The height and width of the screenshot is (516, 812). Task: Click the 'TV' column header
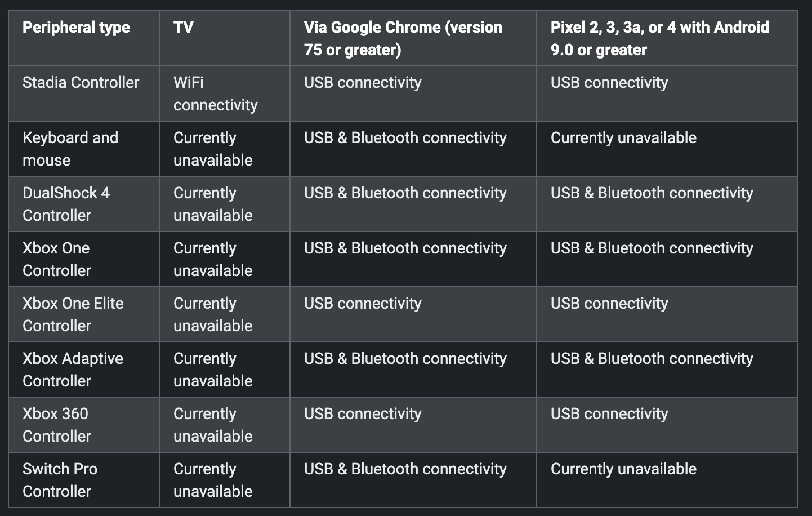tap(184, 28)
